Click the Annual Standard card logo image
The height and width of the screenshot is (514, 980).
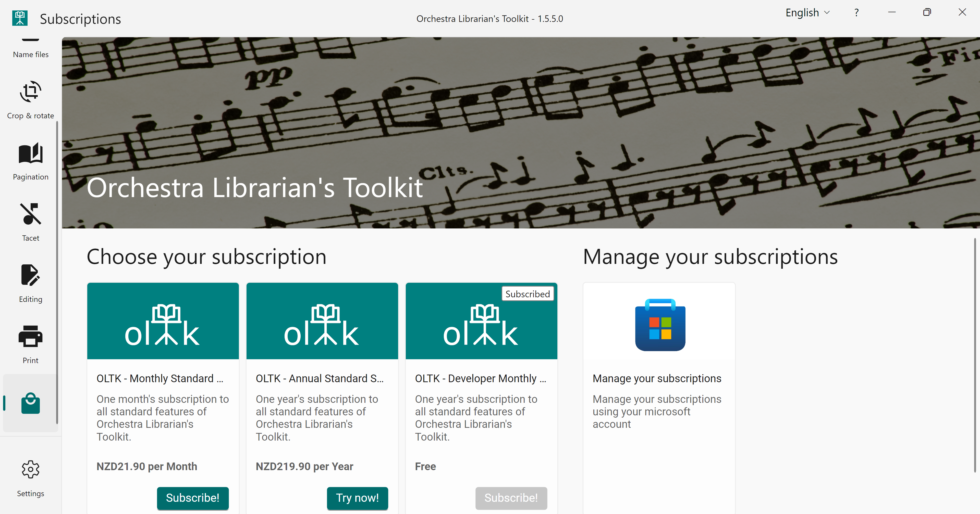click(322, 321)
